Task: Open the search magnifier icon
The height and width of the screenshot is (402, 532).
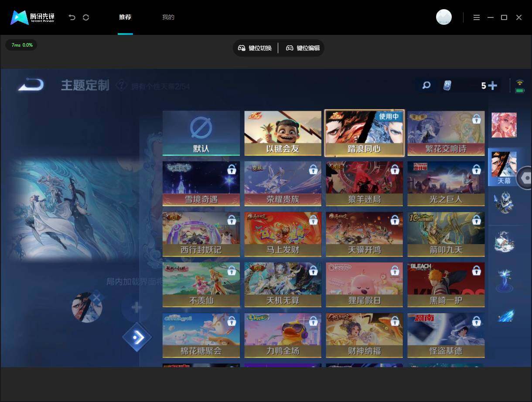Action: coord(426,85)
